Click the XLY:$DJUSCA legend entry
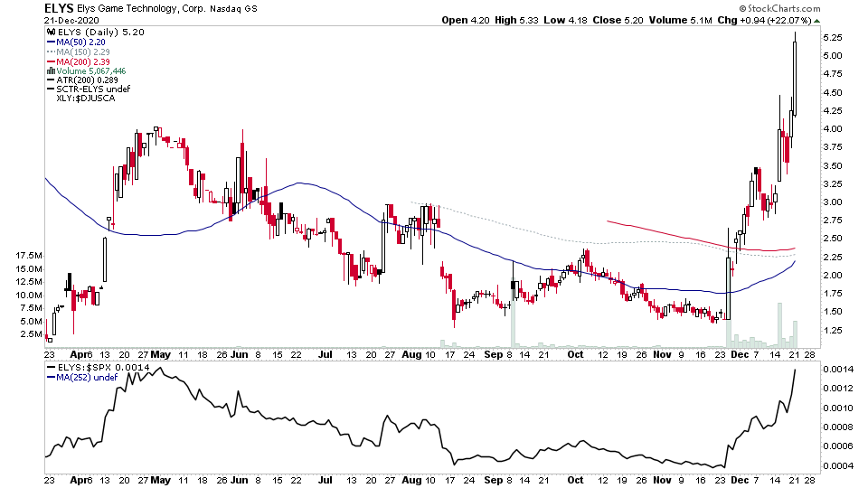 point(86,98)
